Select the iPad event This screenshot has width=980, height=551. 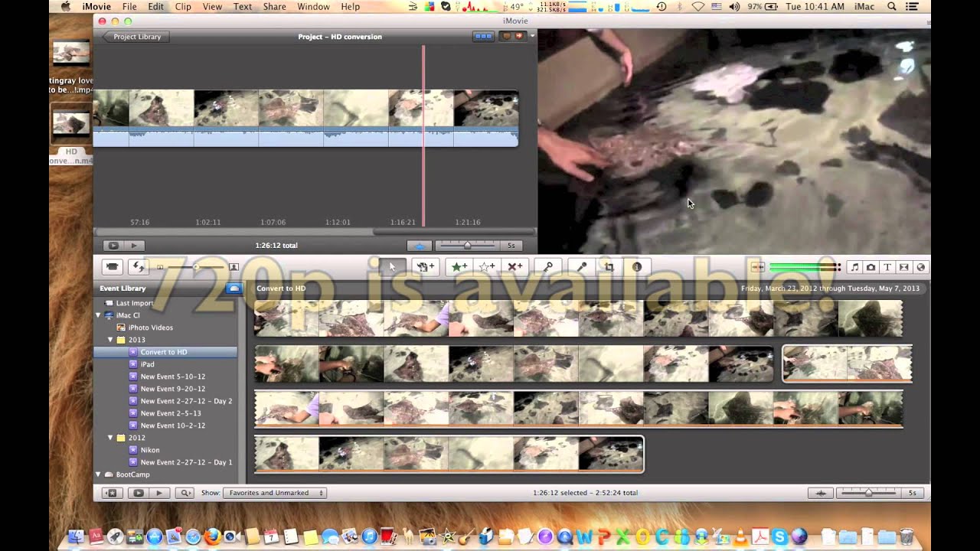coord(148,364)
